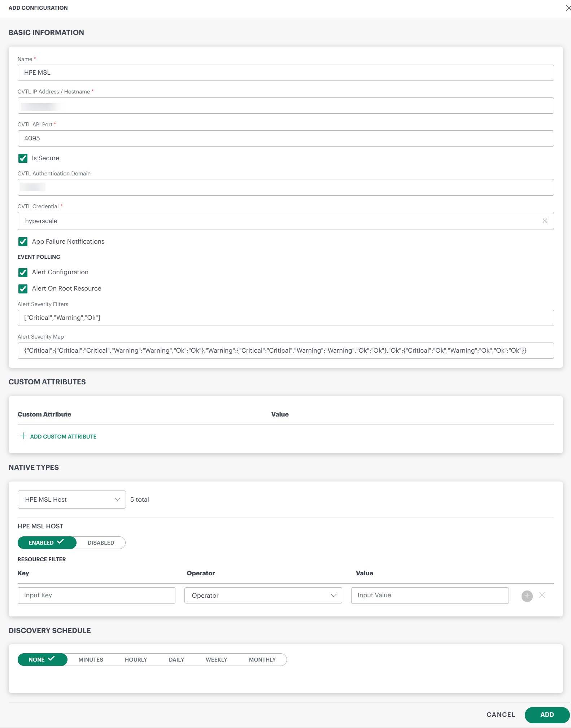Viewport: 571px width, 728px height.
Task: Focus the Input Key filter field
Action: [x=96, y=596]
